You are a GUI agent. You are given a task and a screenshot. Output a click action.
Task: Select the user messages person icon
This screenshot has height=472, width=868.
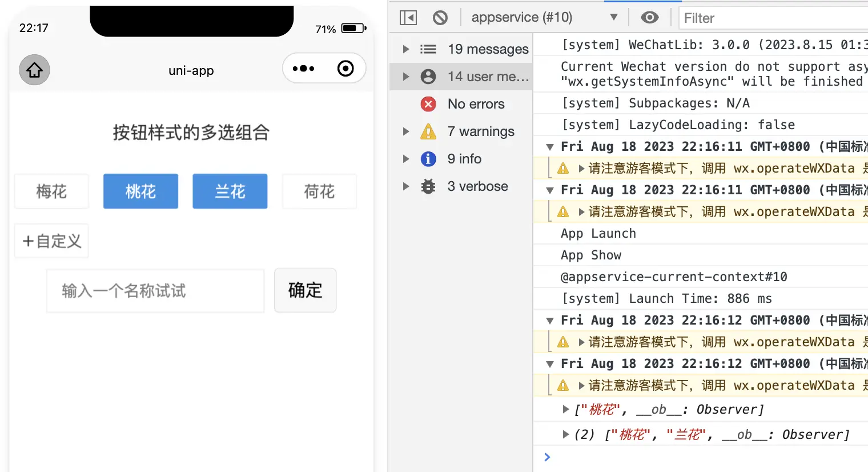(428, 77)
